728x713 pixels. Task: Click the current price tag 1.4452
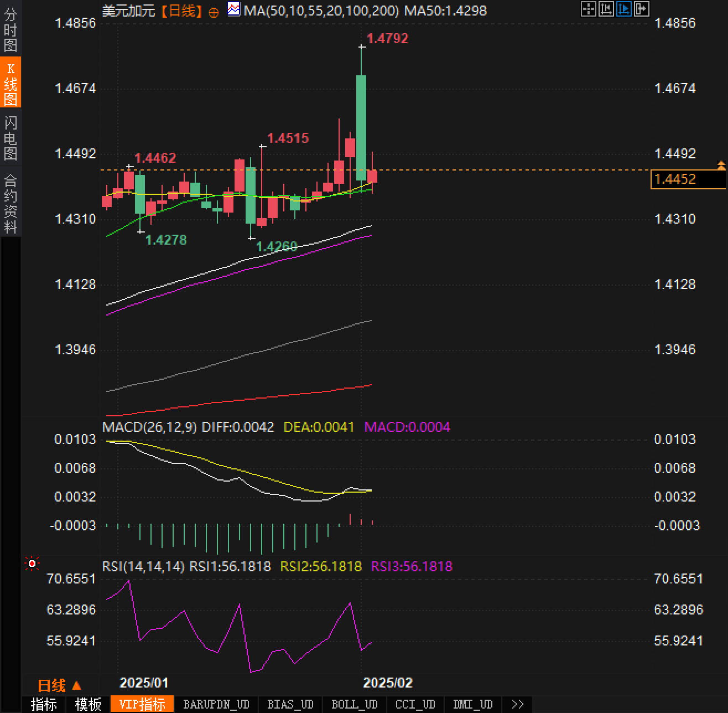688,179
